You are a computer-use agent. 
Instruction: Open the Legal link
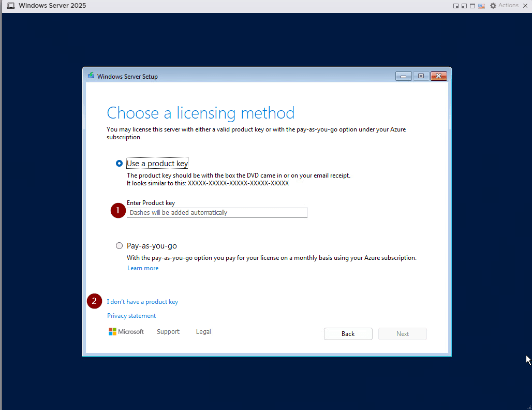[x=203, y=332]
